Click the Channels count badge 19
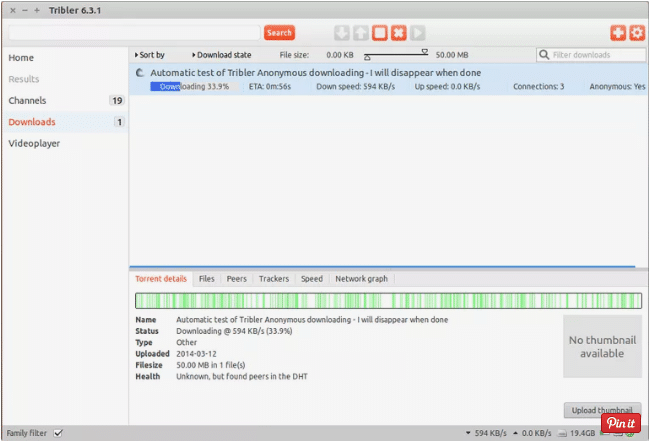 coord(117,100)
